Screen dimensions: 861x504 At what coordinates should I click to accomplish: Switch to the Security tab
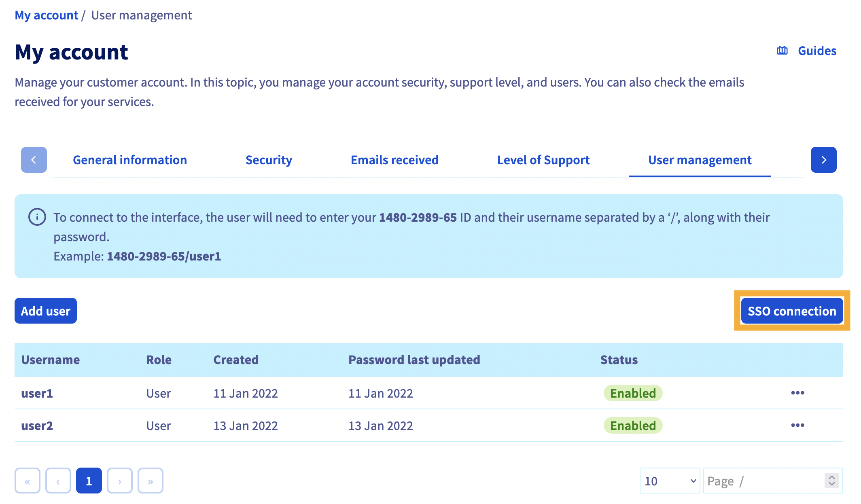pos(269,160)
